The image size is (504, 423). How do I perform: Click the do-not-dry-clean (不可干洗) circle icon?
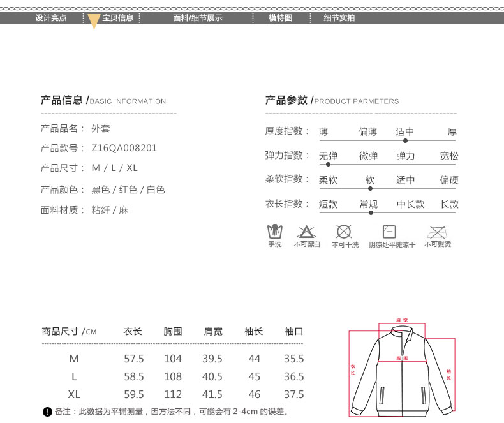point(344,232)
